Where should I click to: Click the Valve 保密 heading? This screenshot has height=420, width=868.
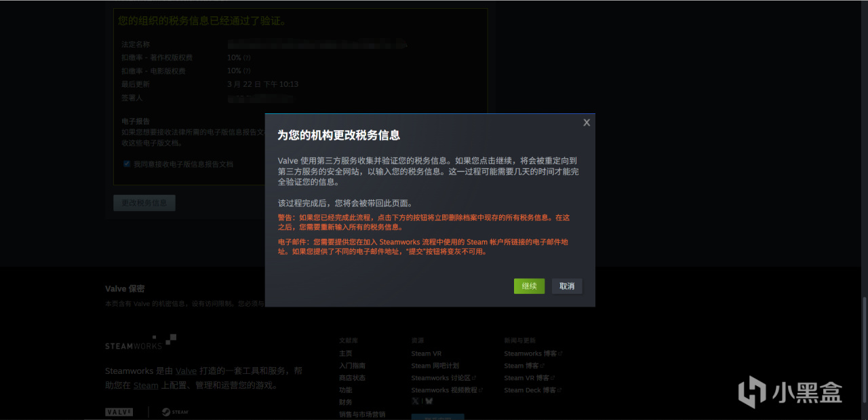tap(125, 289)
